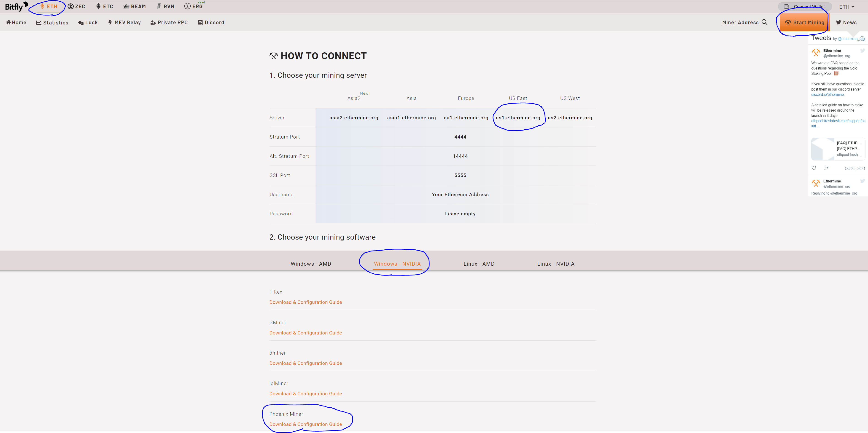Viewport: 868px width, 433px height.
Task: Open the discord.io/ethermine link in tweet
Action: 827,95
